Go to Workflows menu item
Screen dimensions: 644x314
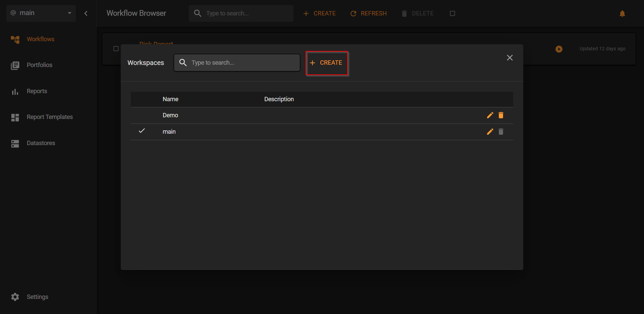coord(41,39)
